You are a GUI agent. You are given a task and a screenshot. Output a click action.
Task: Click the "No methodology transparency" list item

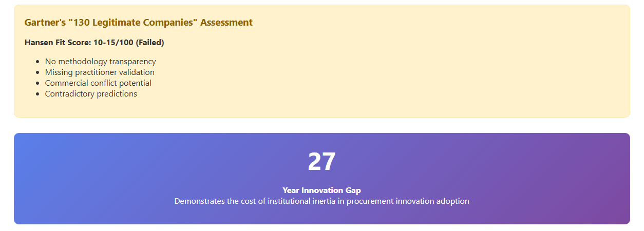click(100, 62)
